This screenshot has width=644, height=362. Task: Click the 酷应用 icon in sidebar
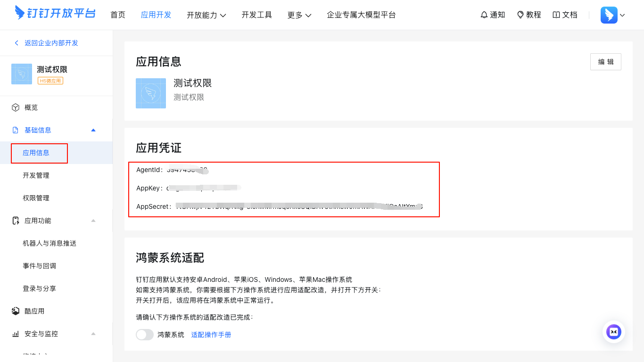click(16, 311)
